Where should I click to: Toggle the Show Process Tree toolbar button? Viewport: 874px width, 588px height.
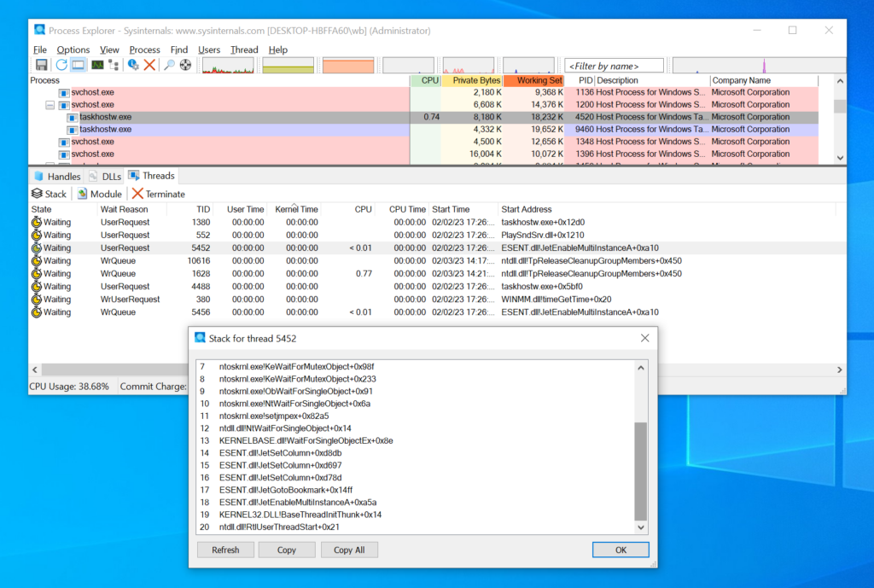[x=114, y=65]
